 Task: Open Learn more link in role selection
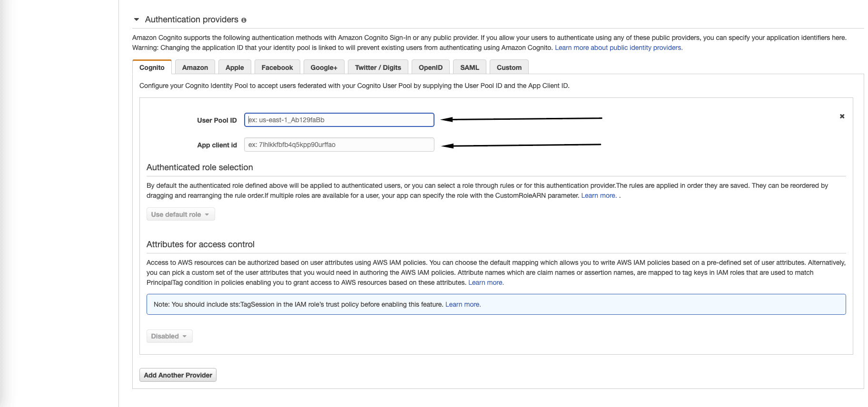[599, 195]
